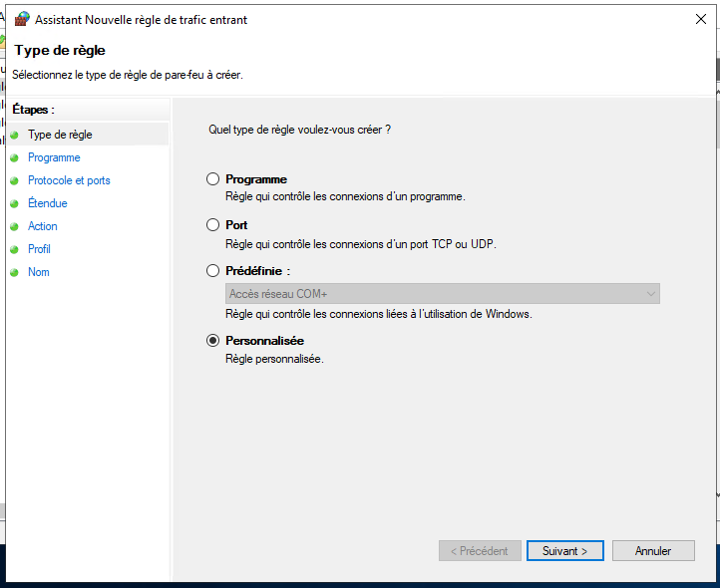Close the rule wizard window
This screenshot has height=588, width=720.
click(701, 19)
